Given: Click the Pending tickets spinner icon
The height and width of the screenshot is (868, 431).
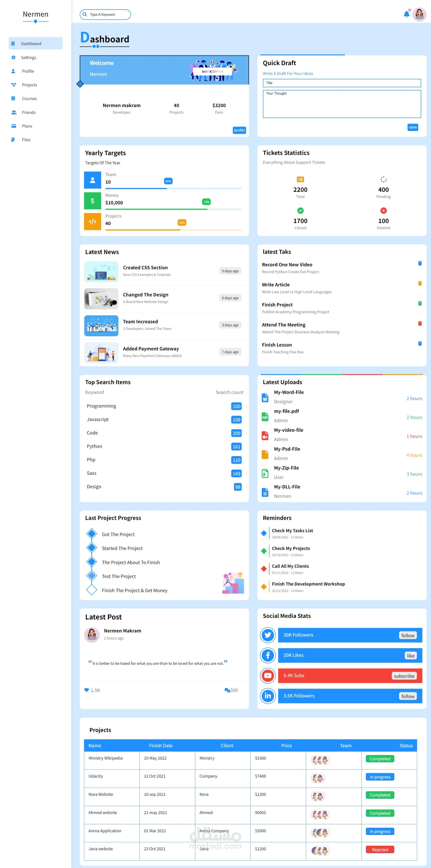Looking at the screenshot, I should tap(384, 179).
